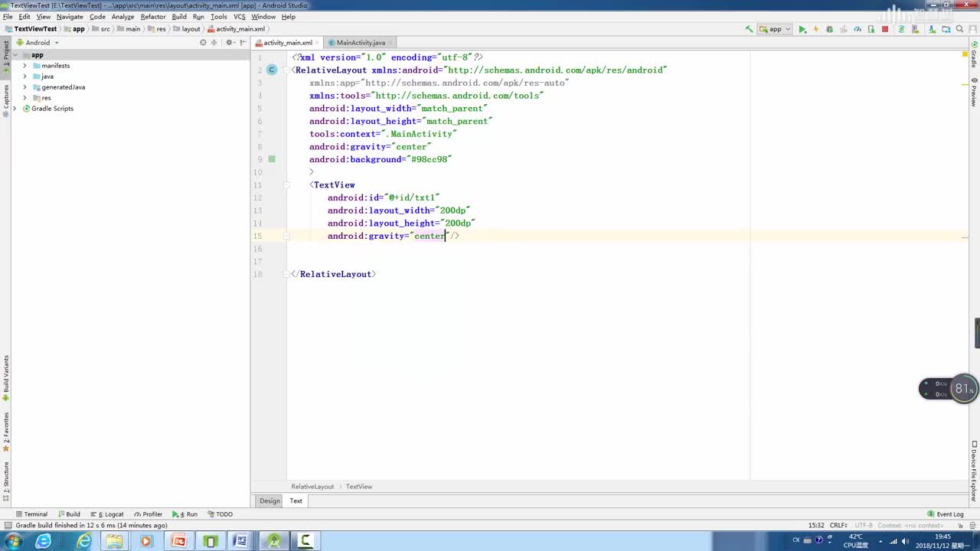Screen dimensions: 980x551
Task: Expand the manifests folder
Action: [x=24, y=66]
